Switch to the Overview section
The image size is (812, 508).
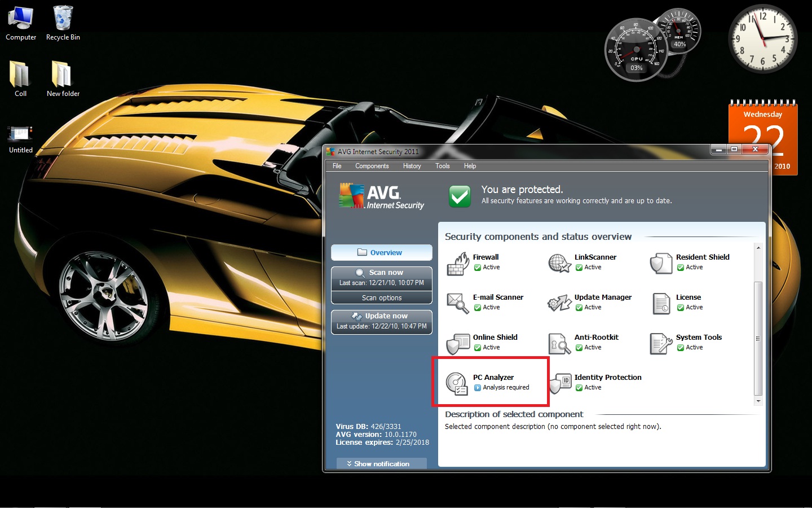381,252
